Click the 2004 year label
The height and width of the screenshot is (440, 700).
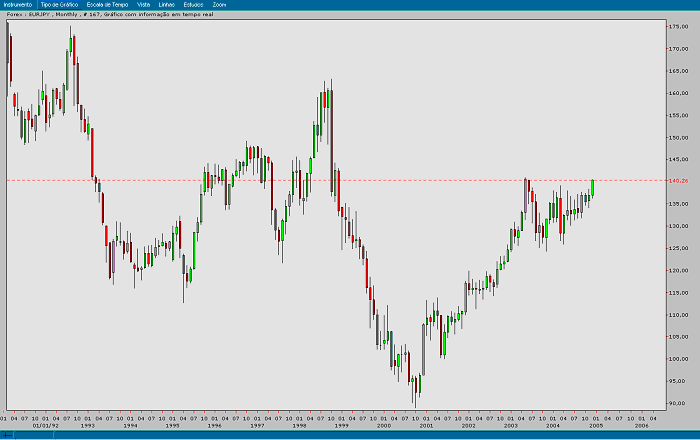[553, 426]
